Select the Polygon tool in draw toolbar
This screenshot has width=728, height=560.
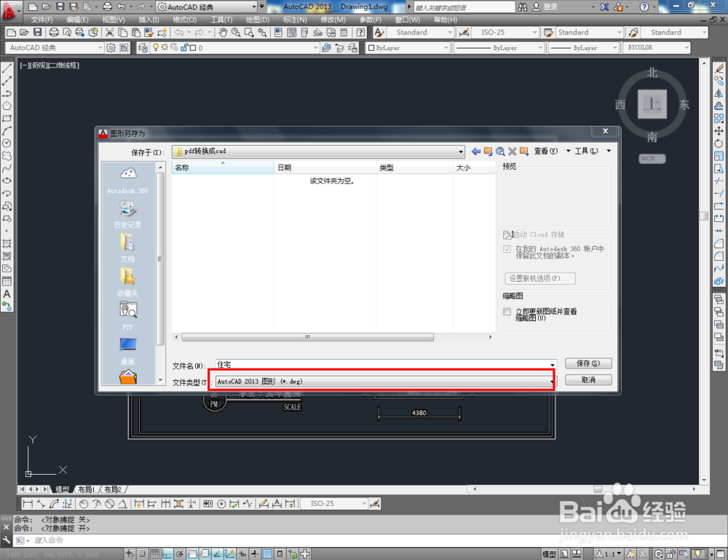(7, 106)
